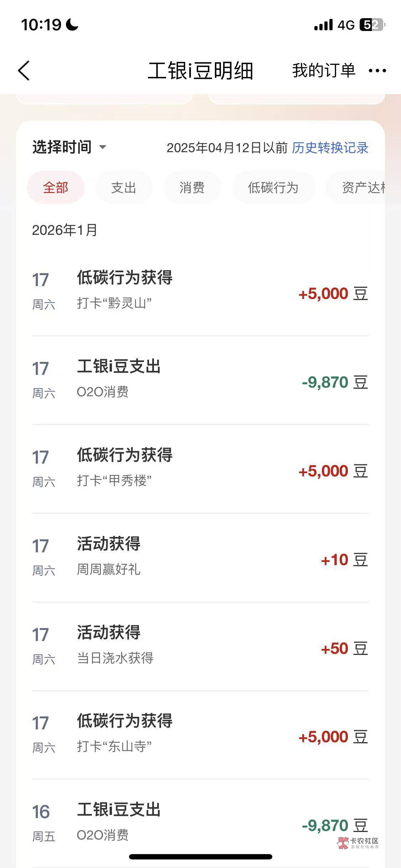The height and width of the screenshot is (868, 401).
Task: Open the three-dot more options menu
Action: coord(377,71)
